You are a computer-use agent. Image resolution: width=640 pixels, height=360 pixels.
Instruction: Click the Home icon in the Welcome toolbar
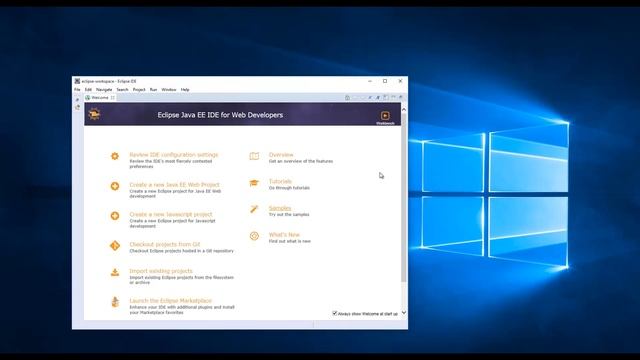pos(347,98)
